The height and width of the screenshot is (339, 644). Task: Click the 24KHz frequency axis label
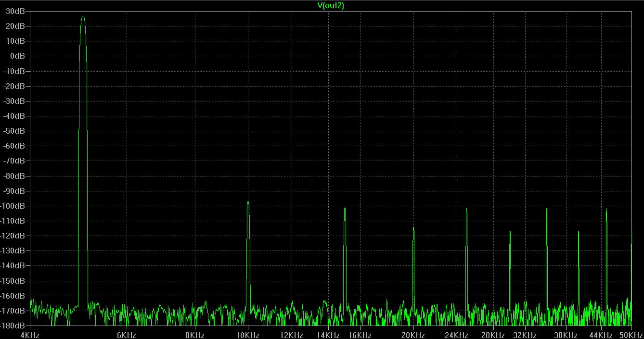point(456,335)
